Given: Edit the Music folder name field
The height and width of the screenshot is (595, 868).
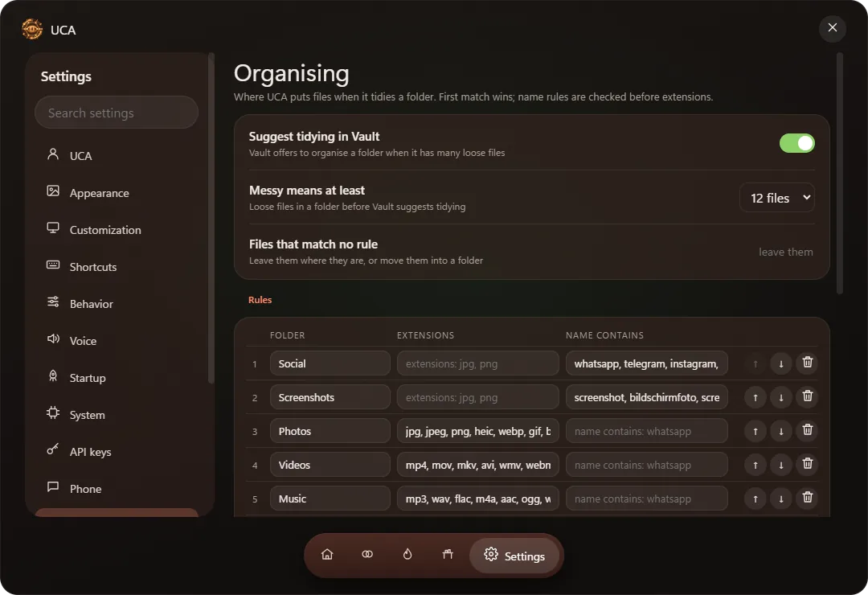Looking at the screenshot, I should coord(330,499).
